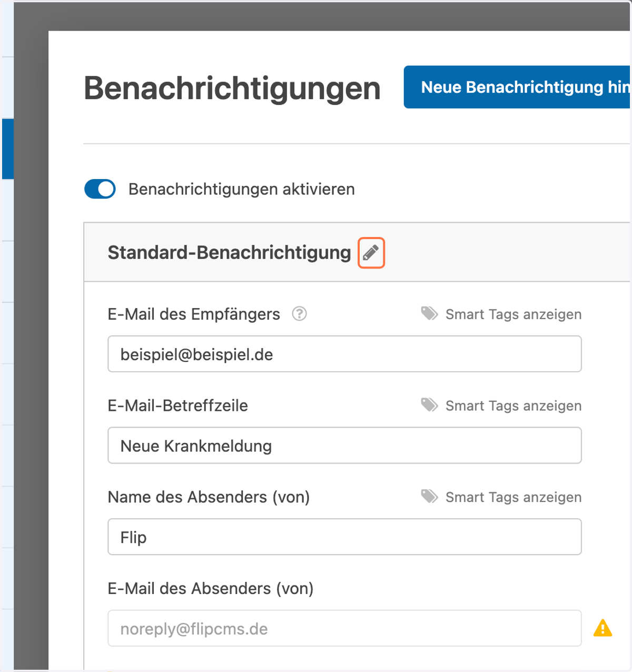Click the pencil icon beside Standard-Benachrichtigung

click(x=371, y=253)
